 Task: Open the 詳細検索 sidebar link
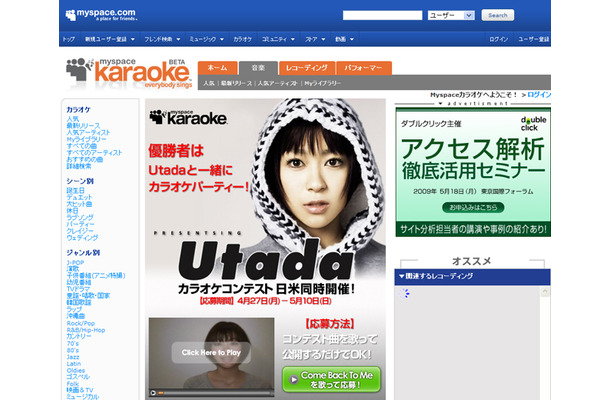coord(79,166)
